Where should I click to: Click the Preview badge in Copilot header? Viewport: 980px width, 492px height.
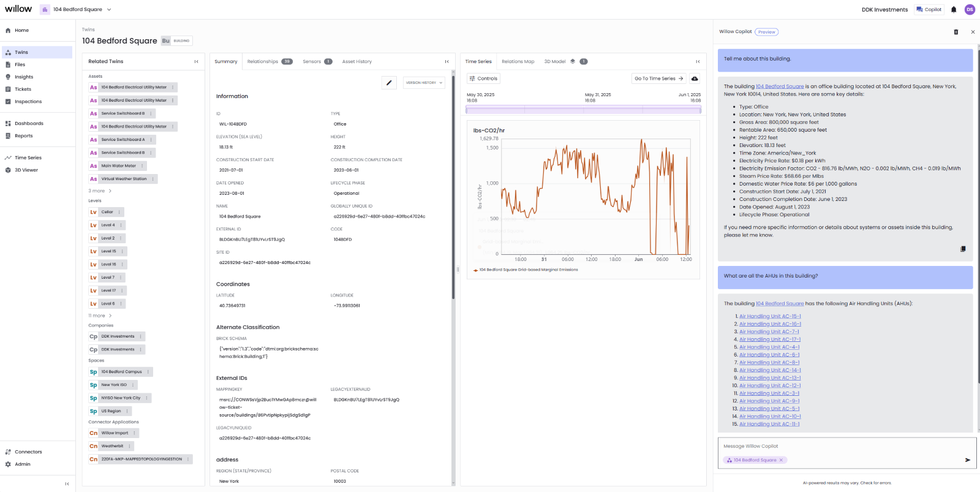[766, 32]
